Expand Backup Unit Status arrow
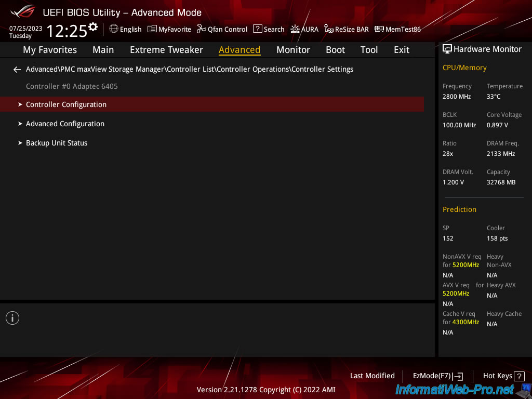 coord(20,143)
